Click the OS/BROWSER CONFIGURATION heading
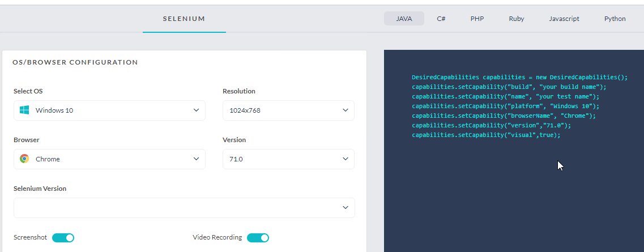 75,62
